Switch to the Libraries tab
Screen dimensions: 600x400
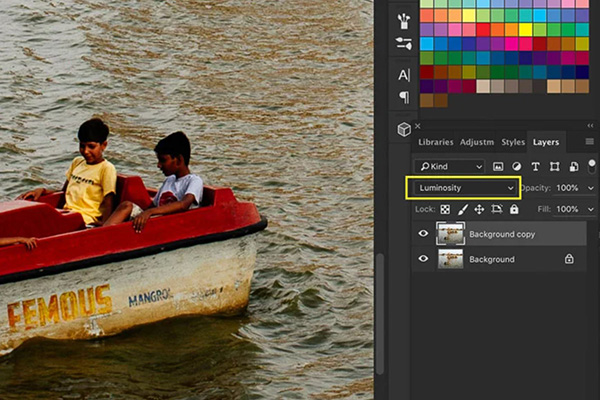point(435,142)
